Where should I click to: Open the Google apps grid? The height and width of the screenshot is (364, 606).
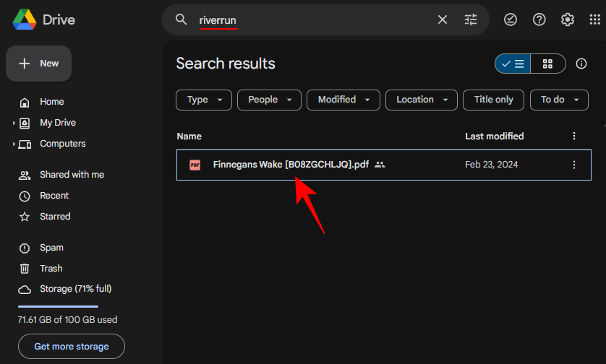(x=595, y=19)
